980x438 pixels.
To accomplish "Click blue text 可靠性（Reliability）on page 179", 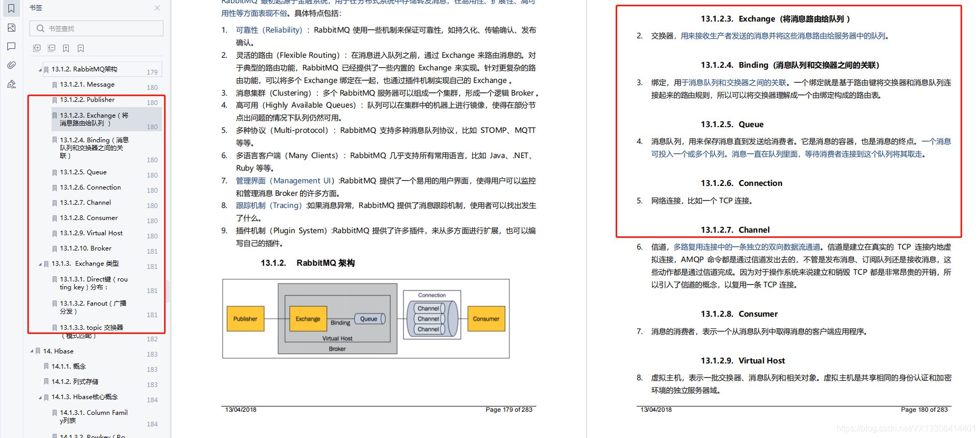I will click(x=269, y=30).
